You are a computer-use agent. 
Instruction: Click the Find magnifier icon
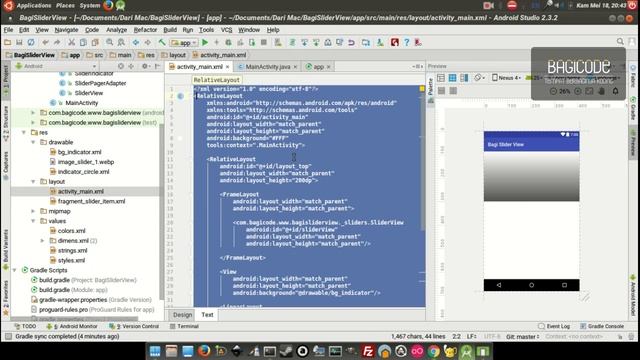click(x=109, y=42)
